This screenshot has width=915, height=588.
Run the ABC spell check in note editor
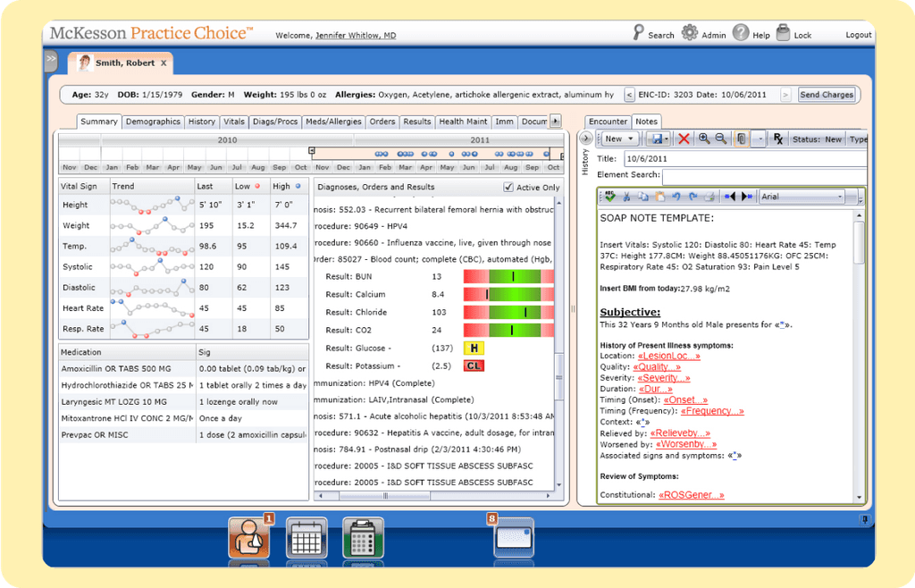610,196
